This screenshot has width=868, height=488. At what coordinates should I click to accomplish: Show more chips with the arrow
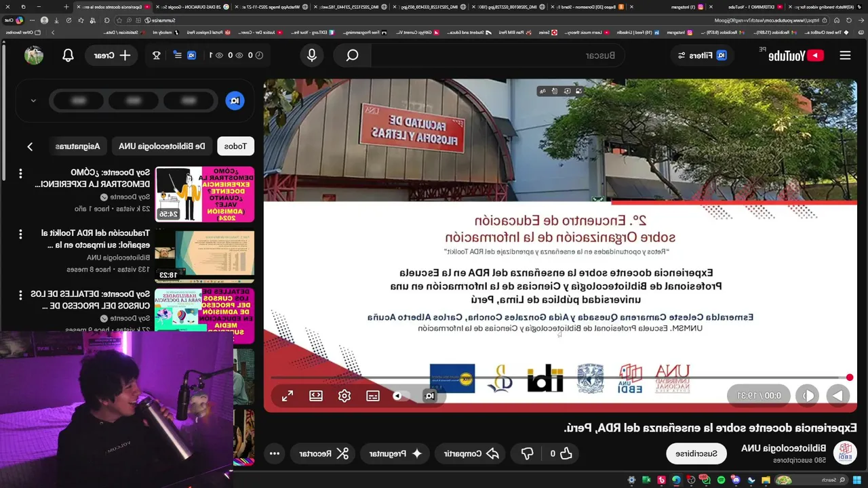click(30, 146)
